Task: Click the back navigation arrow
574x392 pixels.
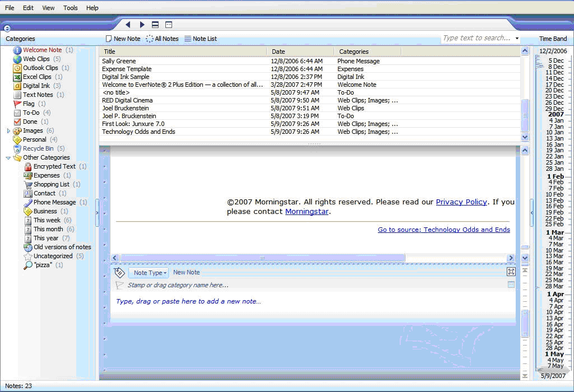Action: point(128,25)
